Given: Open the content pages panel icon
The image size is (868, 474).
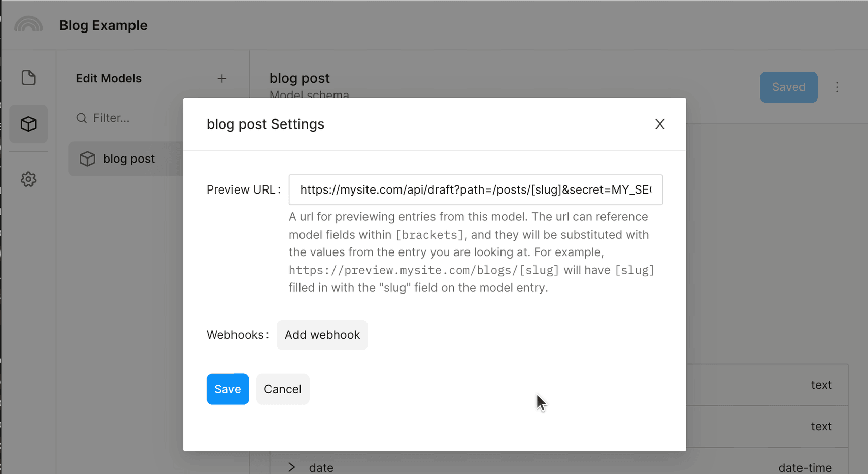Looking at the screenshot, I should pyautogui.click(x=28, y=77).
